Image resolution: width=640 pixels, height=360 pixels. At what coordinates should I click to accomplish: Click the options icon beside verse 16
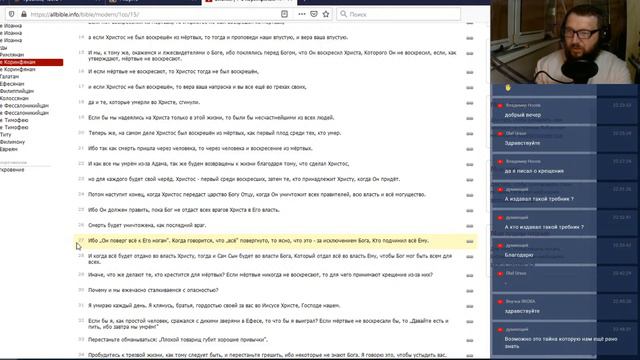tap(470, 72)
